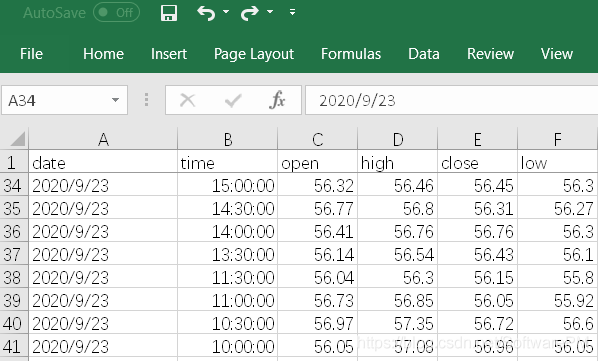Viewport: 598px width, 361px height.
Task: Click date cell in row 36
Action: coord(103,231)
